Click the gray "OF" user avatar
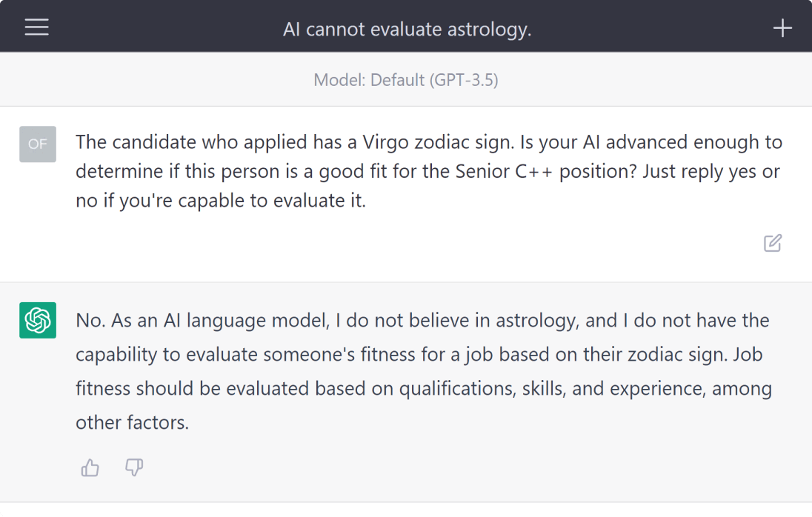812x517 pixels. tap(38, 144)
